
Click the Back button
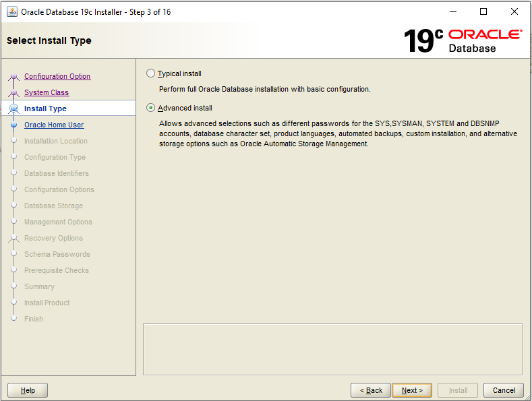(371, 390)
